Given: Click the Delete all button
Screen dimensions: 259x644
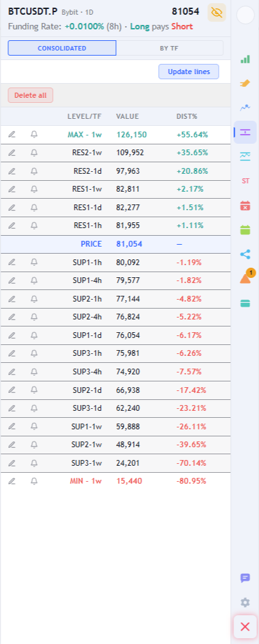Looking at the screenshot, I should point(31,95).
